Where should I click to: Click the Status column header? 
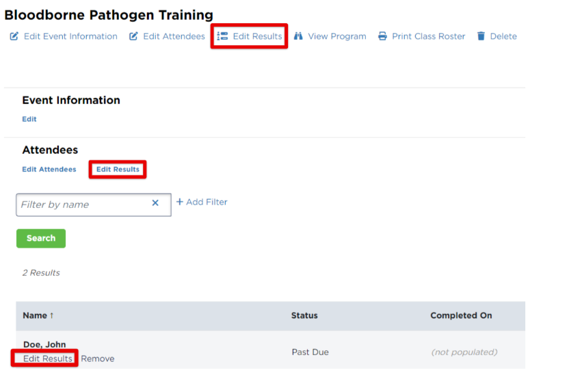click(304, 315)
